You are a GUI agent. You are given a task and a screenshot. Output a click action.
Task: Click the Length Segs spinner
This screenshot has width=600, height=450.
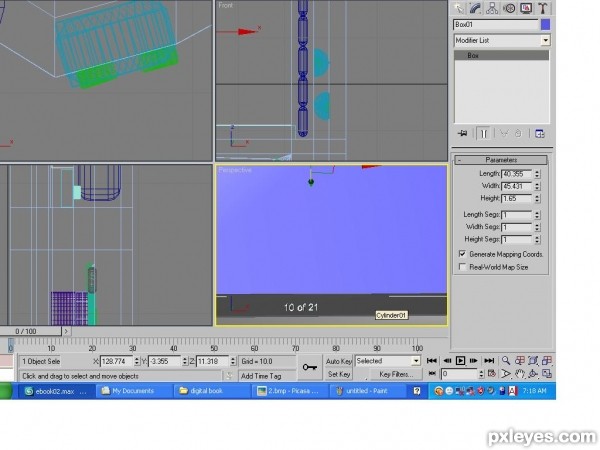click(537, 215)
